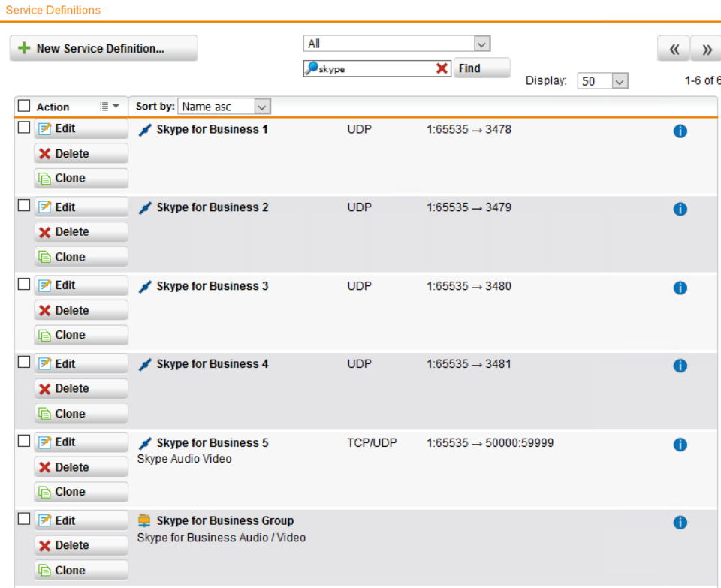Clear the skype search with the red X
The width and height of the screenshot is (721, 588).
(442, 68)
